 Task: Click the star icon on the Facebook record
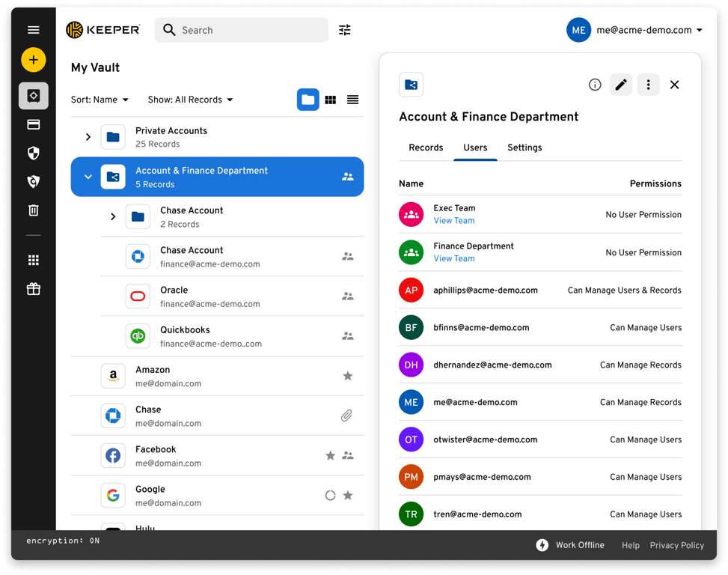click(330, 456)
